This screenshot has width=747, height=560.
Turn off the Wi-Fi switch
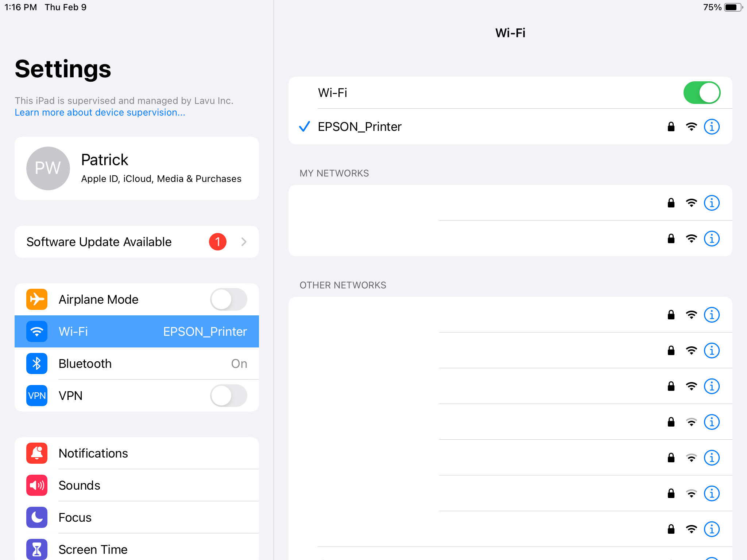click(x=701, y=93)
